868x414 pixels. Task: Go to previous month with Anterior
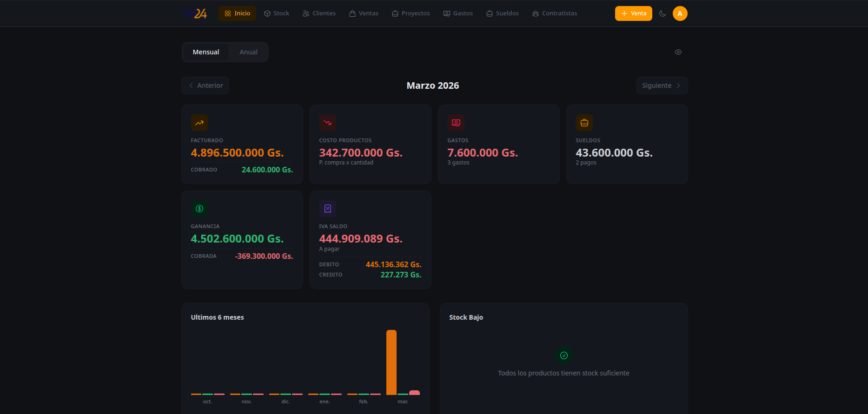pos(205,85)
